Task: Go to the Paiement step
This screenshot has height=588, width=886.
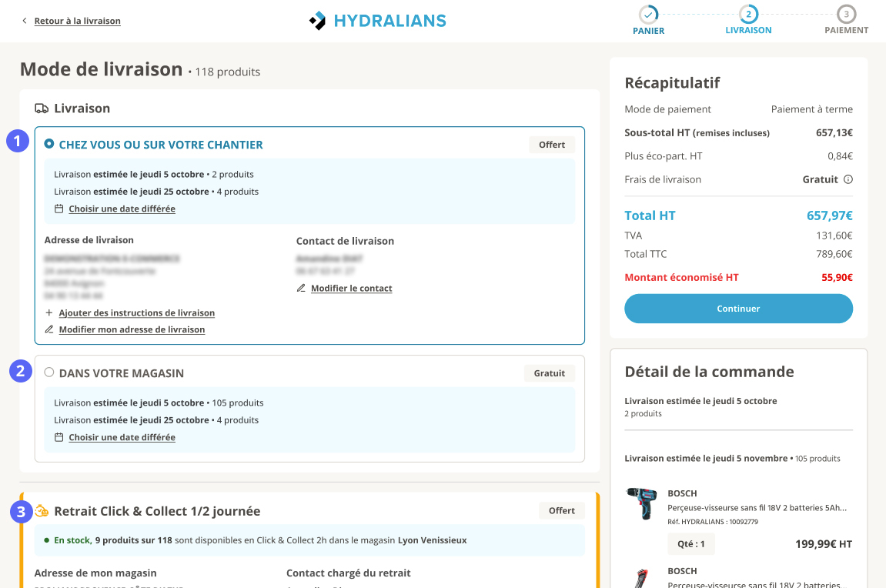Action: coord(846,21)
